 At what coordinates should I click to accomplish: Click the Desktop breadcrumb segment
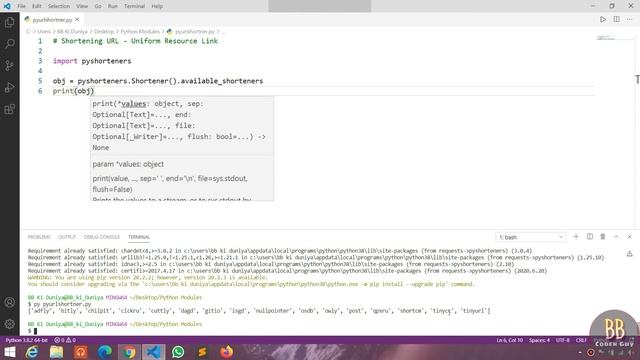pyautogui.click(x=104, y=31)
